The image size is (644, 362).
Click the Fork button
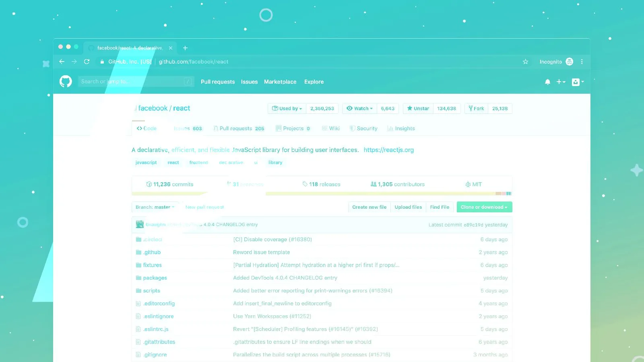[476, 109]
